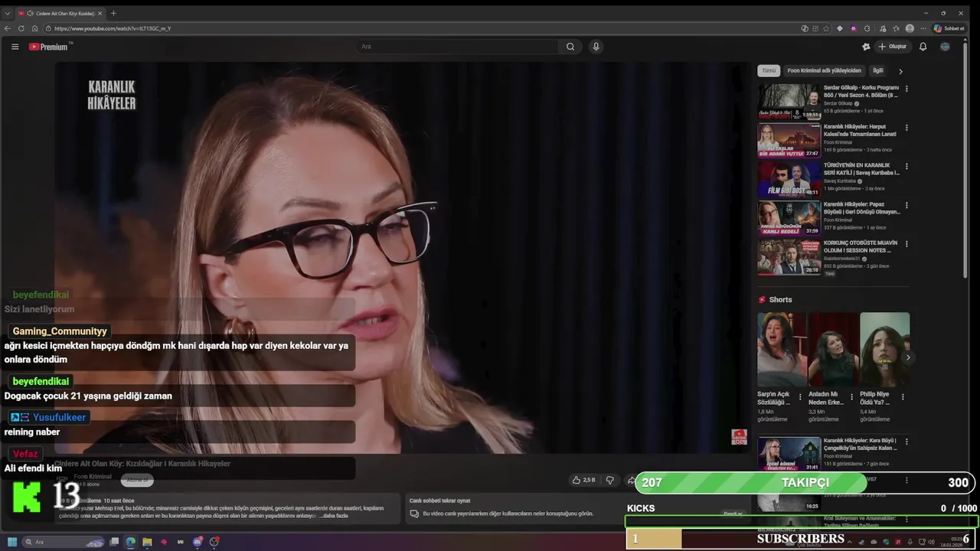Click the YouTube search magnifier button
Screen dimensions: 980x551
tap(570, 47)
